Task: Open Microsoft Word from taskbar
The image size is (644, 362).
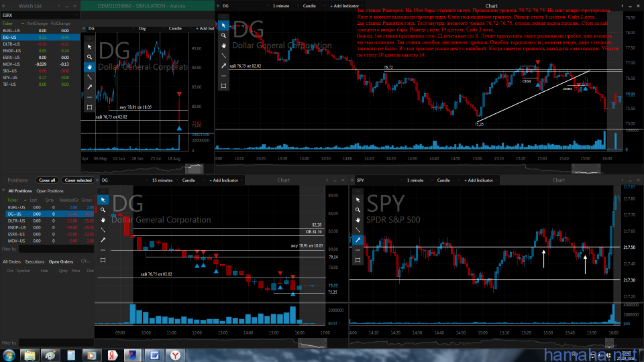Action: [154, 355]
